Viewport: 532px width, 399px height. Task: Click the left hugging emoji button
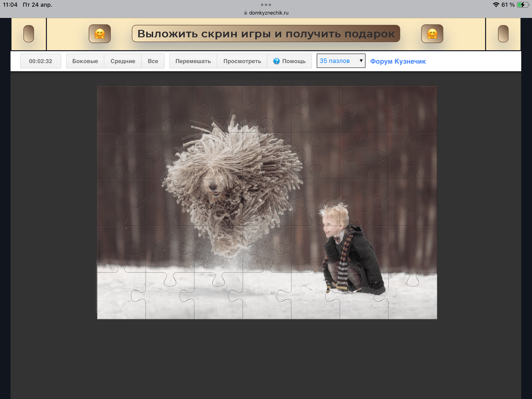point(100,34)
